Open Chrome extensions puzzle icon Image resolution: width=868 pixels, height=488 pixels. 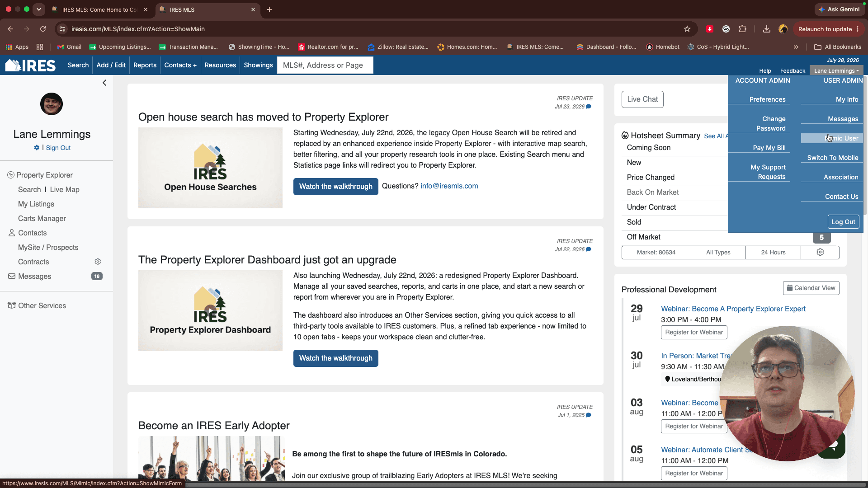[742, 29]
